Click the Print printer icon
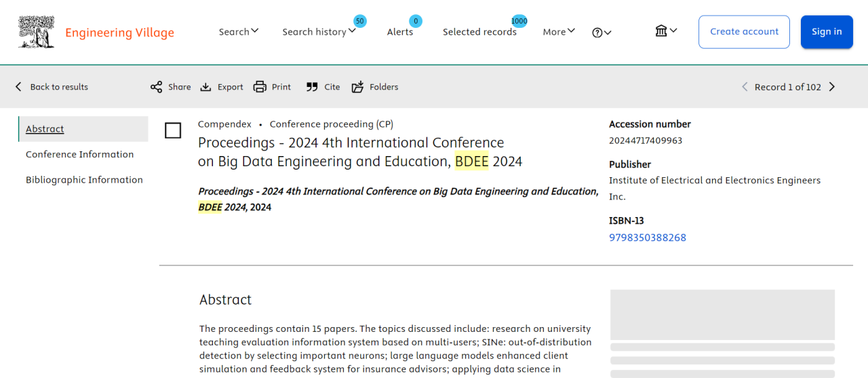Screen dimensions: 868x378 260,87
